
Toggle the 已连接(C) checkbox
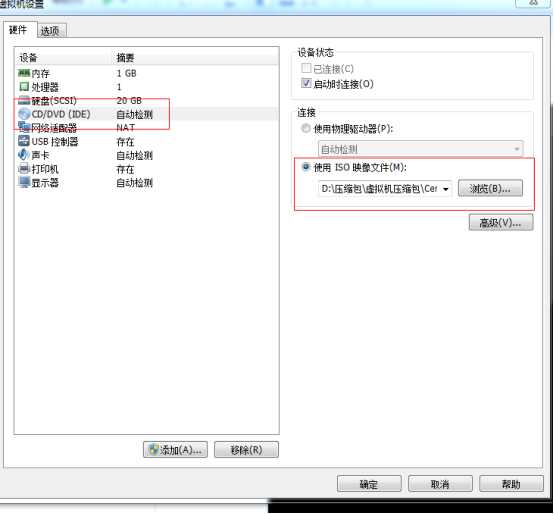306,68
